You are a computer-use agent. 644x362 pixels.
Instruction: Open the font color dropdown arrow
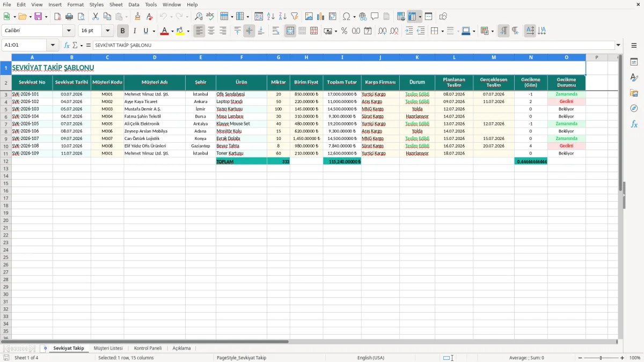click(172, 31)
